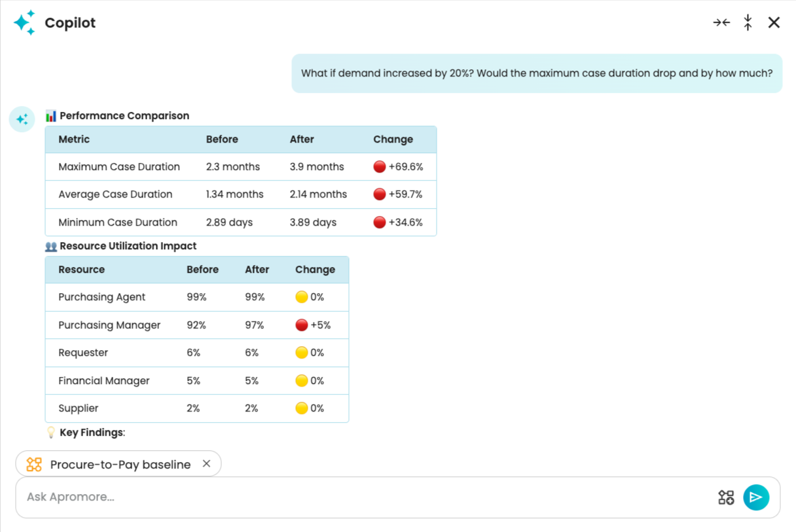Collapse the panel width with horizontal arrows icon

click(x=721, y=23)
